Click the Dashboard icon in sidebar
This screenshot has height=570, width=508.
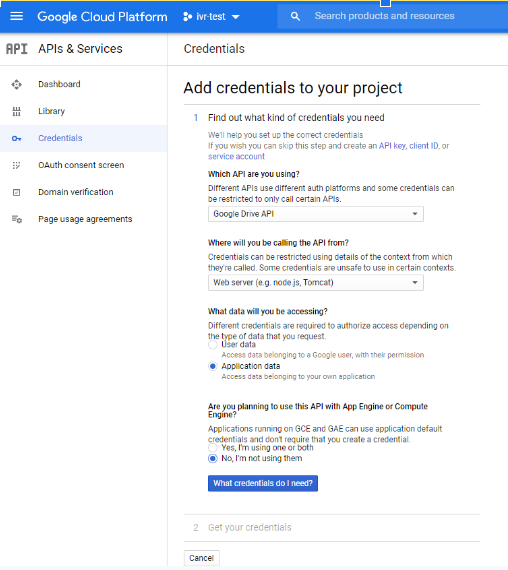[x=16, y=84]
